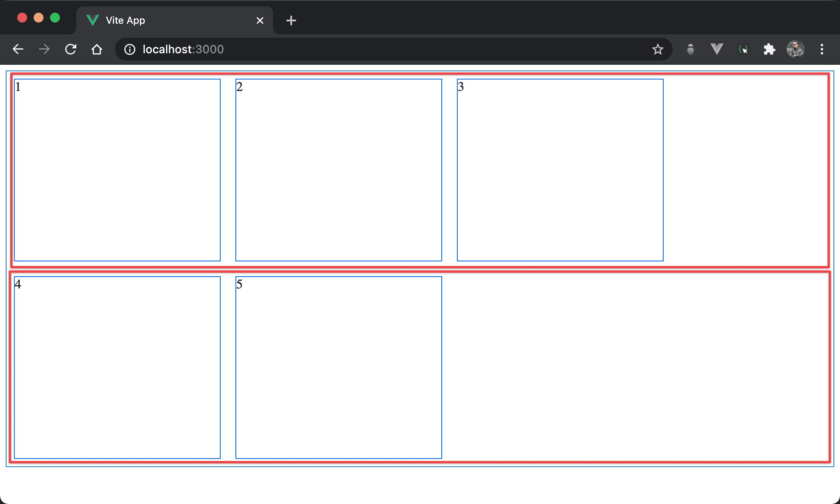Go to the home page
The image size is (840, 504).
coord(97,50)
